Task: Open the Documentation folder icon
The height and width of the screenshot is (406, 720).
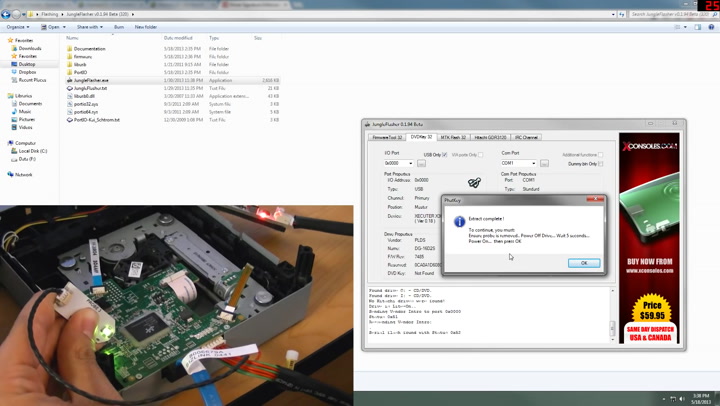Action: [70, 49]
